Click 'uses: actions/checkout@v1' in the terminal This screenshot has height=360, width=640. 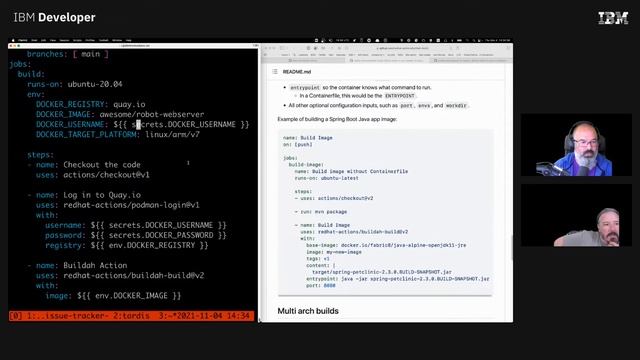pyautogui.click(x=93, y=175)
